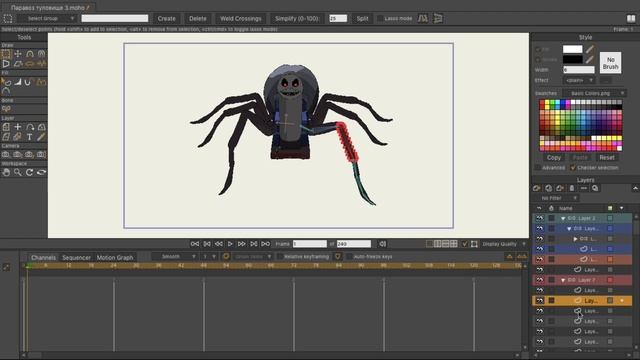Select the eyedropper tool in Layer section
This screenshot has width=640, height=360.
pyautogui.click(x=42, y=137)
